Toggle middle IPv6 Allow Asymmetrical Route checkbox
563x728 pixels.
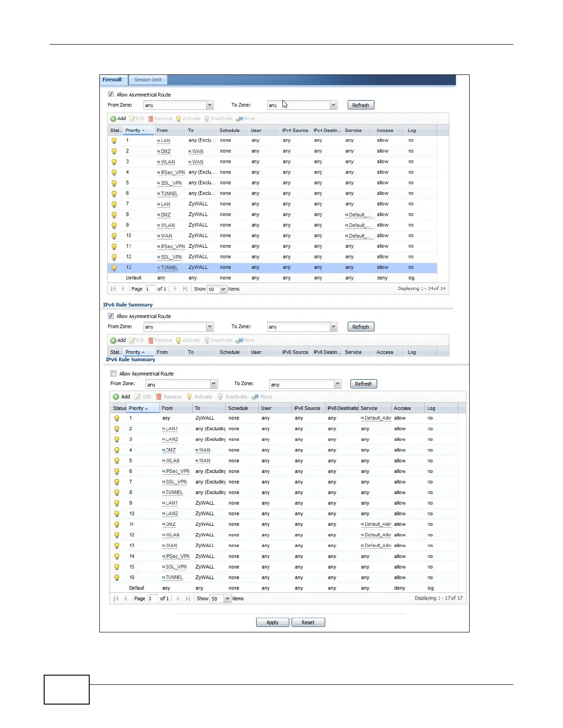tap(111, 316)
